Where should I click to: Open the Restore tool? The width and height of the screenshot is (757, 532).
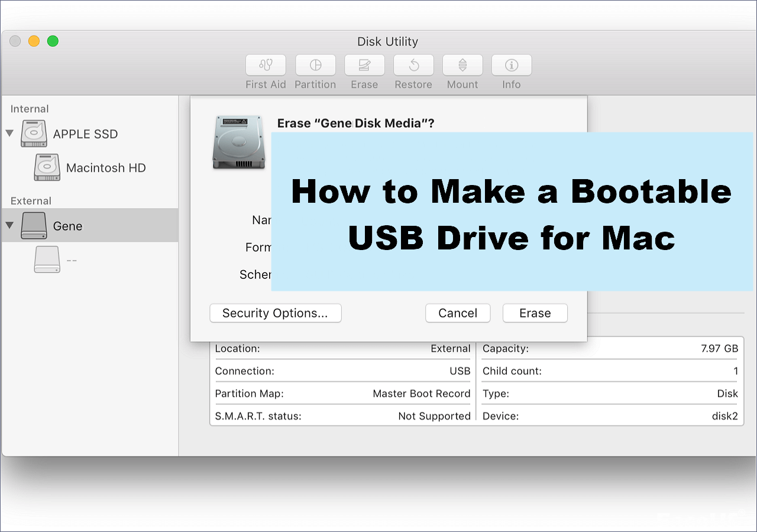click(x=413, y=65)
